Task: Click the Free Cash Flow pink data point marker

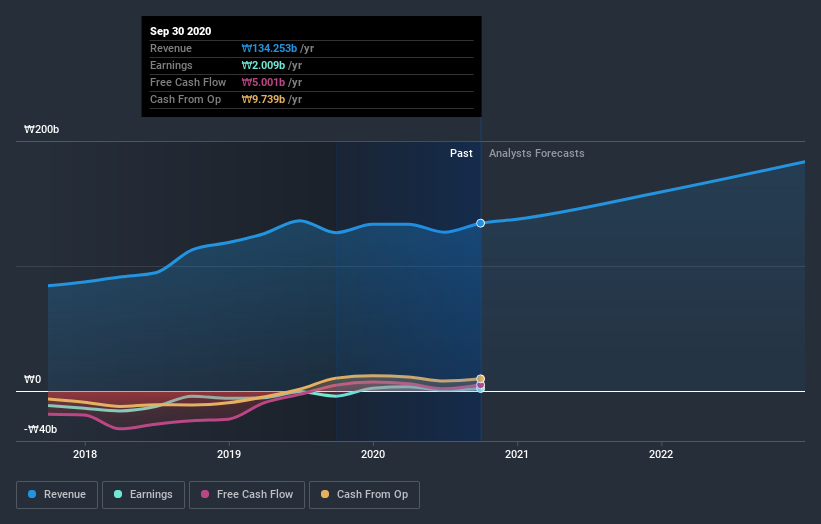Action: coord(481,385)
